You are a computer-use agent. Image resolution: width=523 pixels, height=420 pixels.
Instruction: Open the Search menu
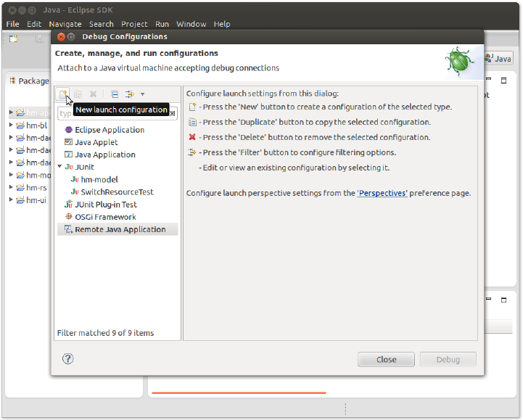pos(102,24)
